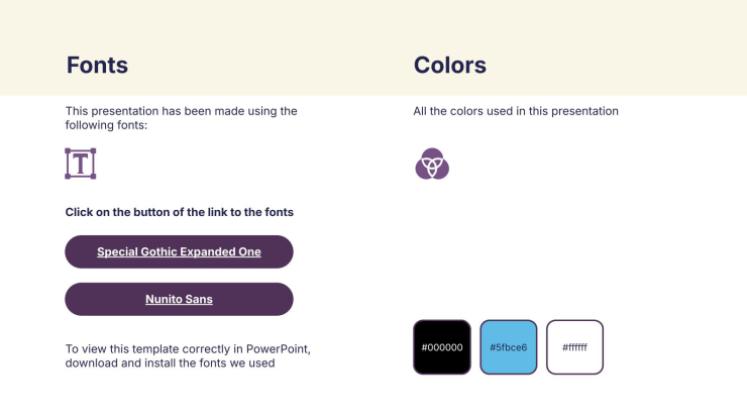Click the word 'presentation' in the Colors description

[587, 111]
